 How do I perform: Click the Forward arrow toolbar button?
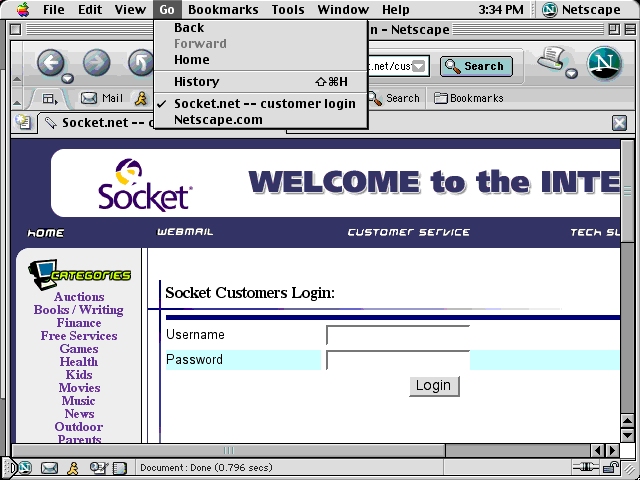pos(96,64)
